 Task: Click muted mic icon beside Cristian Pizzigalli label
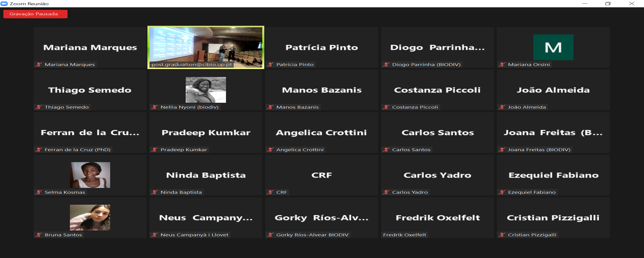(502, 235)
